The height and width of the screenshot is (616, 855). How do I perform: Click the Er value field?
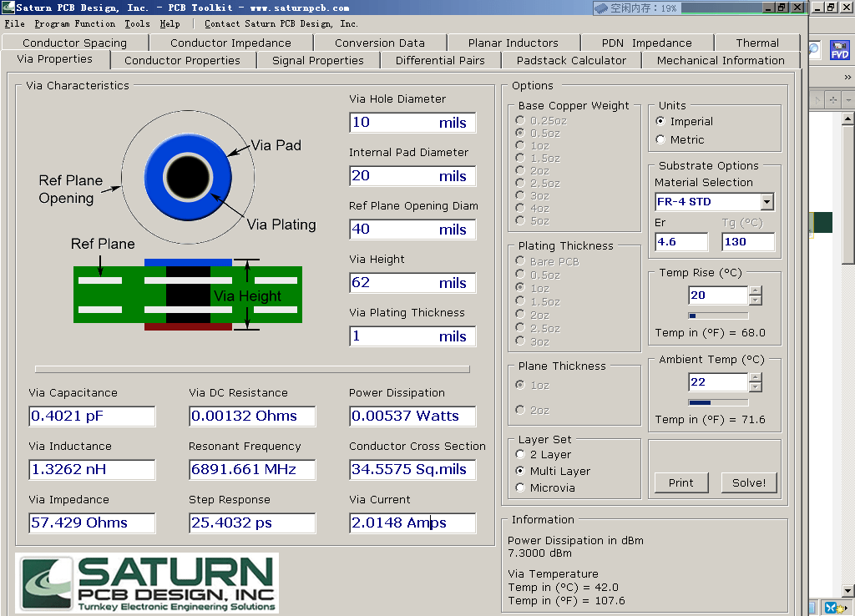tap(681, 241)
